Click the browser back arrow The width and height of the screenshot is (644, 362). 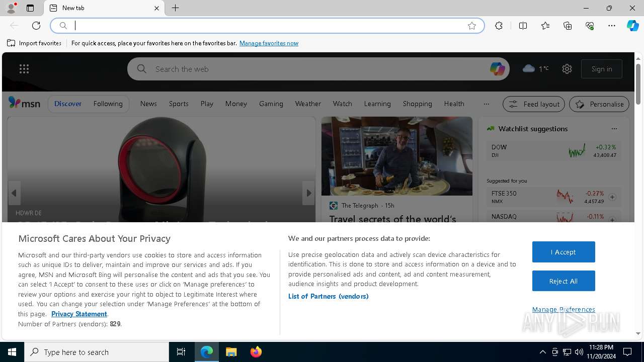click(x=14, y=26)
